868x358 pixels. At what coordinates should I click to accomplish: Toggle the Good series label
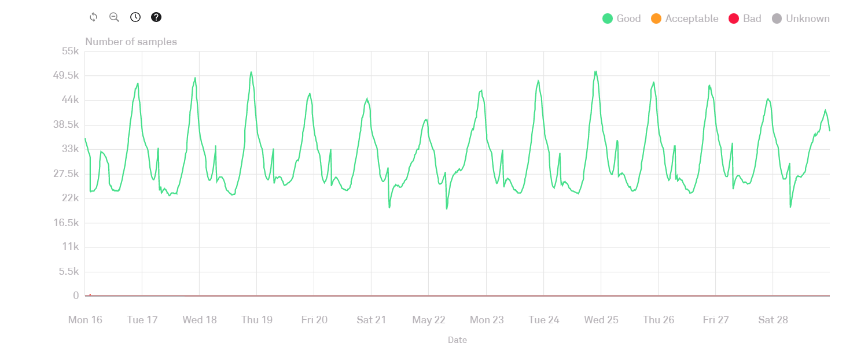pos(628,19)
